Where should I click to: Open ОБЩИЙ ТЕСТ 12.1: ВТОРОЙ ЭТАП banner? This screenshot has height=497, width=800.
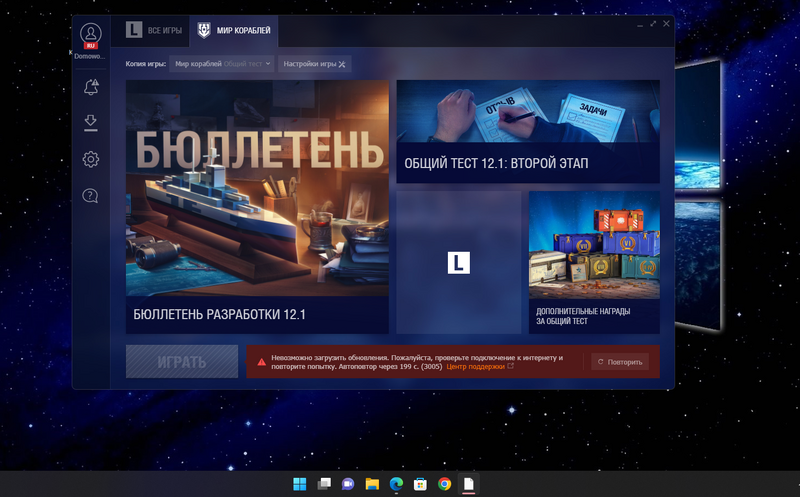tap(528, 132)
